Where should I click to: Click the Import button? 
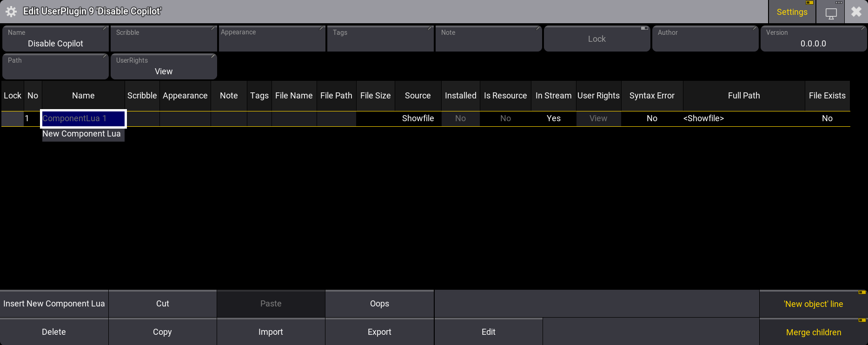coord(271,332)
